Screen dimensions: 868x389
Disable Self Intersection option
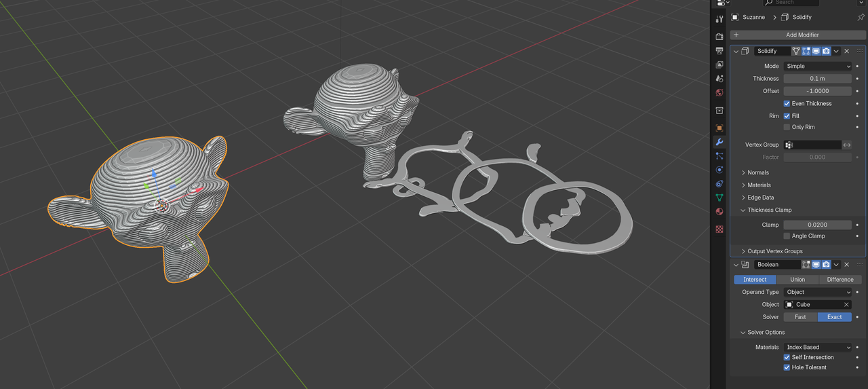pos(787,357)
